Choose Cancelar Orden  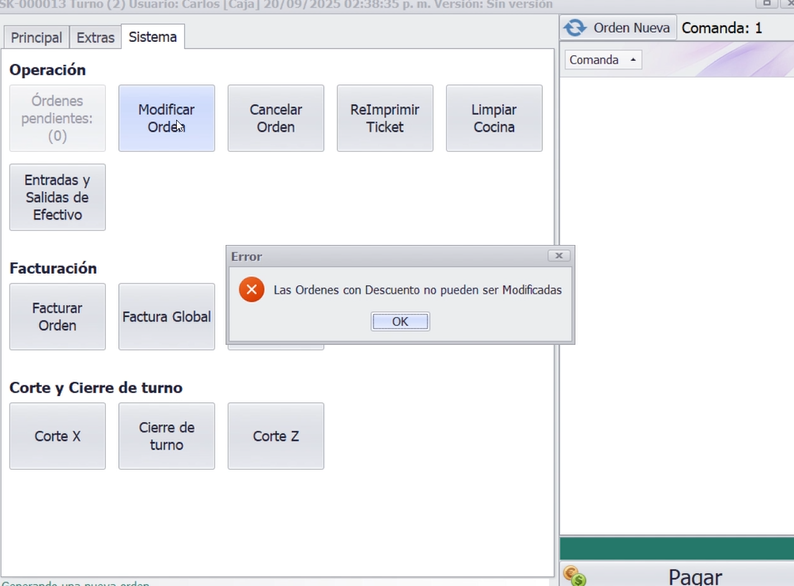(x=275, y=118)
